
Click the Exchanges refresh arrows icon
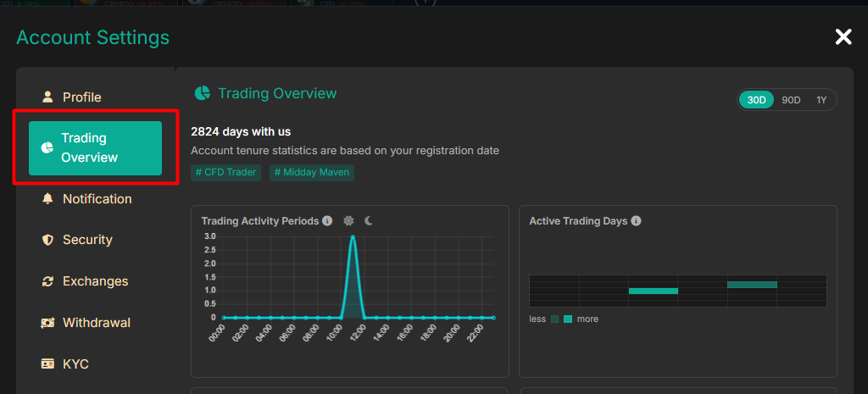(x=47, y=281)
